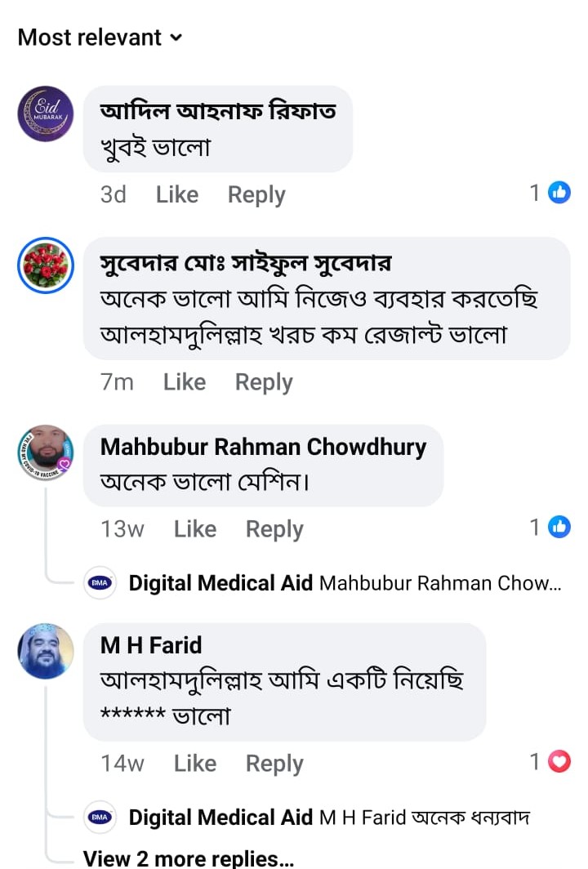
Task: Open Mahbubur Rahman Chowdhury's profile picture
Action: click(x=46, y=452)
